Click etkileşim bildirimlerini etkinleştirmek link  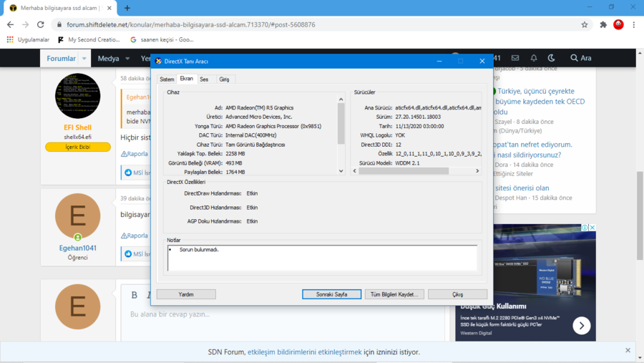tap(304, 352)
